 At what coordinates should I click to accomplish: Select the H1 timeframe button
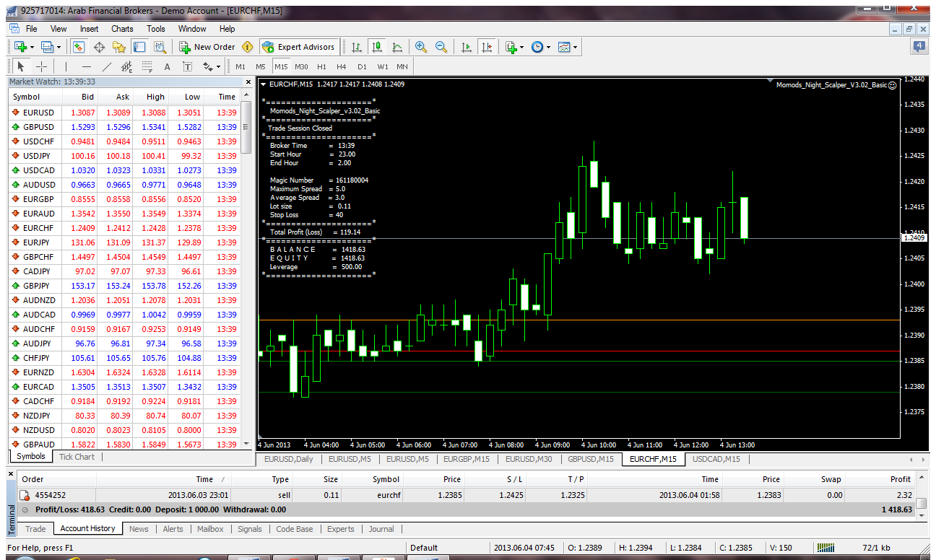pos(322,67)
